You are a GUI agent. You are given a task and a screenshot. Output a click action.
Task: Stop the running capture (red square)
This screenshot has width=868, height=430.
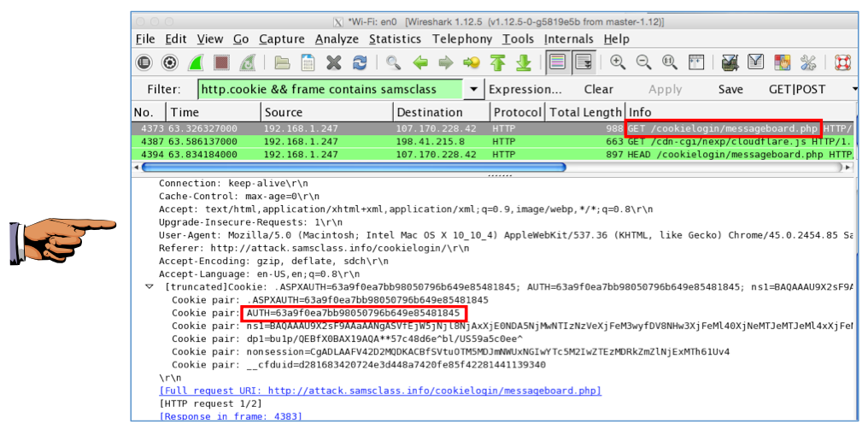pos(222,62)
